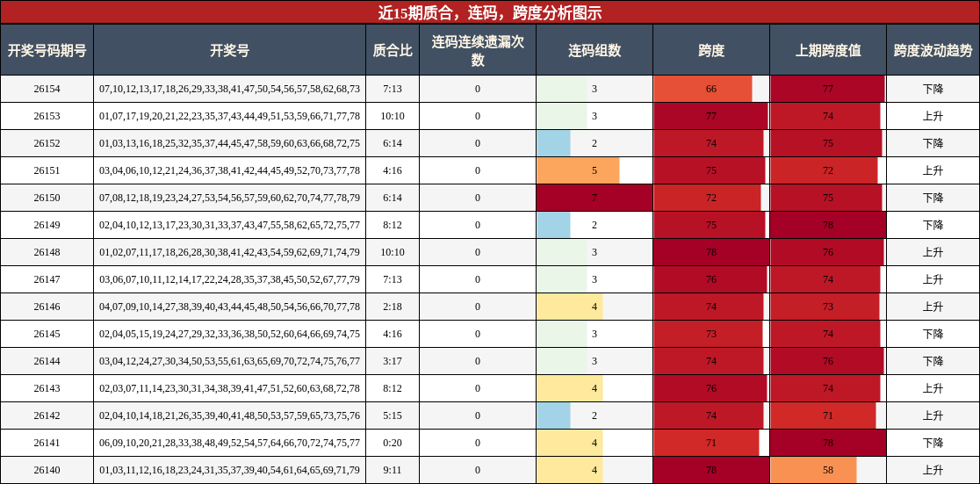The image size is (980, 484).
Task: Select issue number 26142
Action: coord(47,415)
